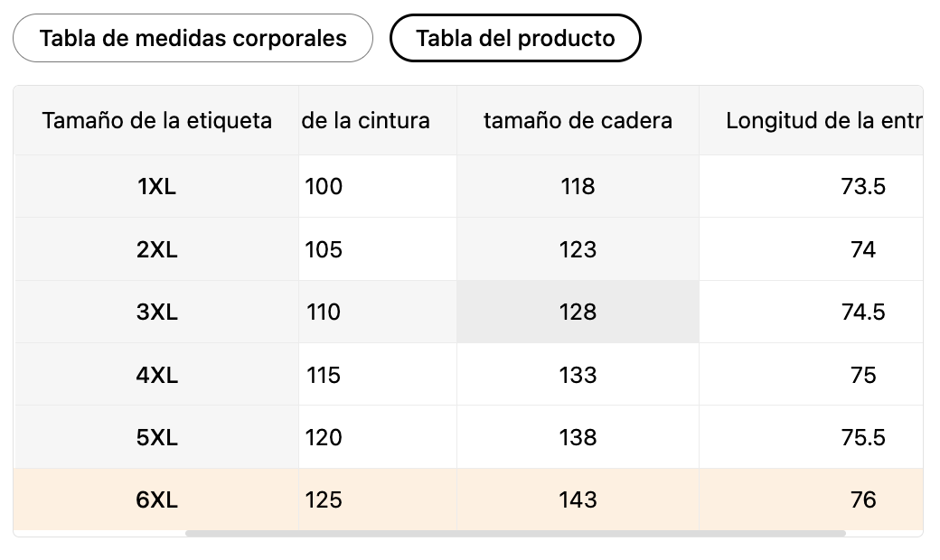Screen dimensions: 940x560
Task: Click the inseam value 75.5 cell
Action: pyautogui.click(x=862, y=438)
